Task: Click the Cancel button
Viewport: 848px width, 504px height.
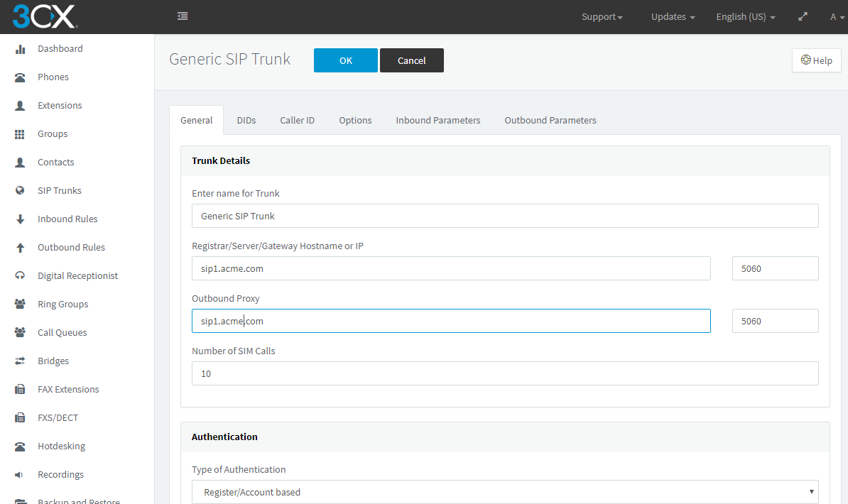Action: tap(411, 60)
